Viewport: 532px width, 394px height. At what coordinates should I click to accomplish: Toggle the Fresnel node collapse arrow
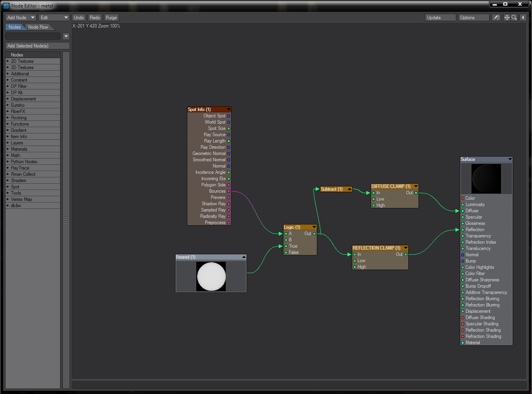coord(244,257)
